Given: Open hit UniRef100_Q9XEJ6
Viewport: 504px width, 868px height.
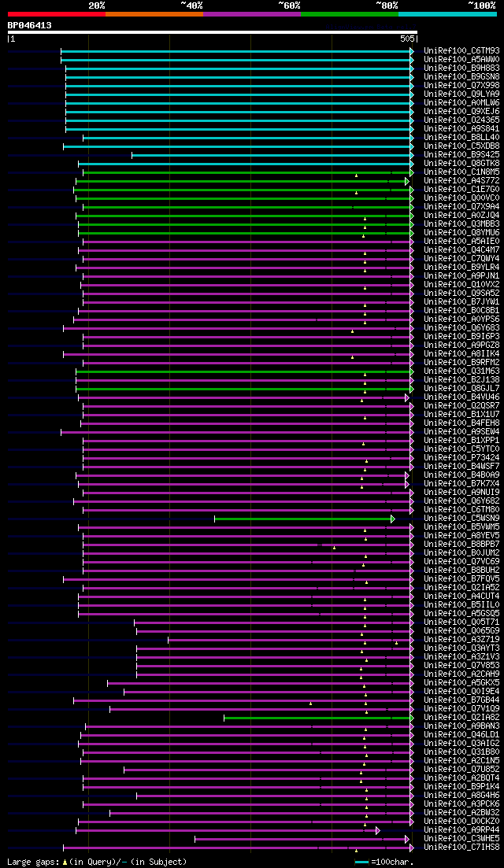Looking at the screenshot, I should click(x=462, y=112).
